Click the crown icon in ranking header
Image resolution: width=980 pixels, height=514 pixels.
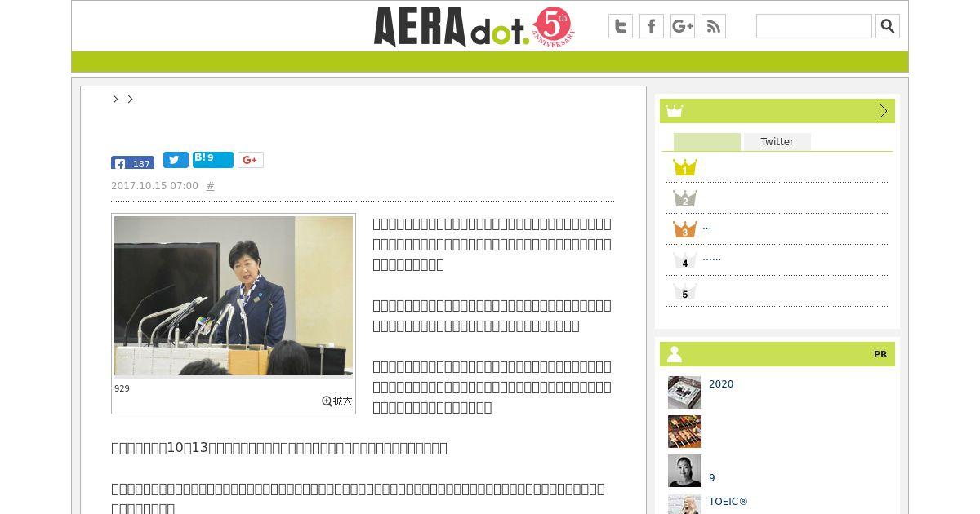pyautogui.click(x=675, y=111)
